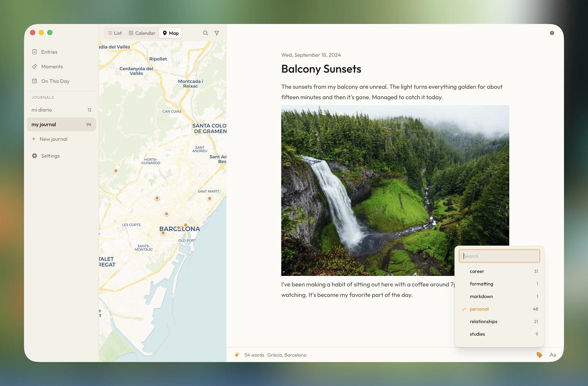Click the sparkle AI icon in the footer
588x386 pixels.
pos(237,355)
